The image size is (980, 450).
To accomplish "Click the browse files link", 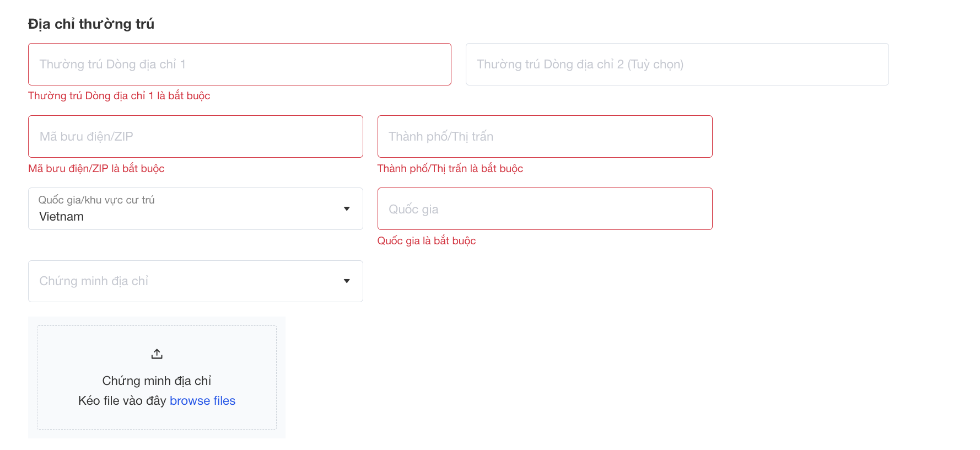I will tap(202, 401).
